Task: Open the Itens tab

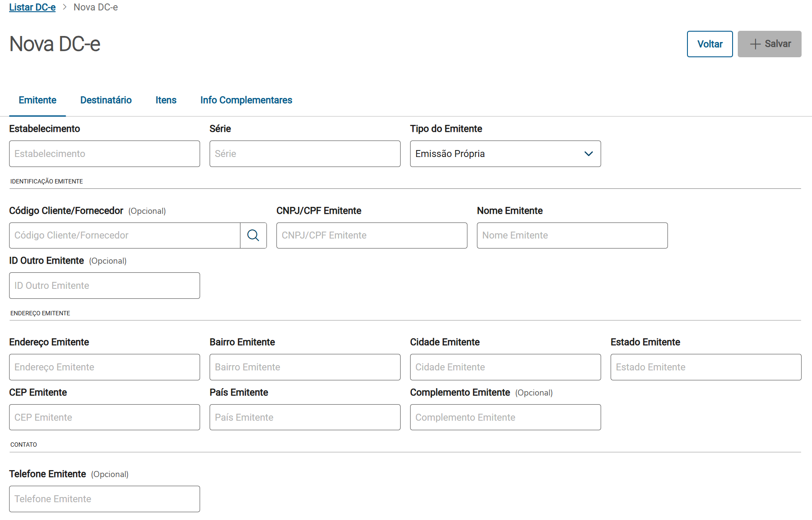Action: pos(166,100)
